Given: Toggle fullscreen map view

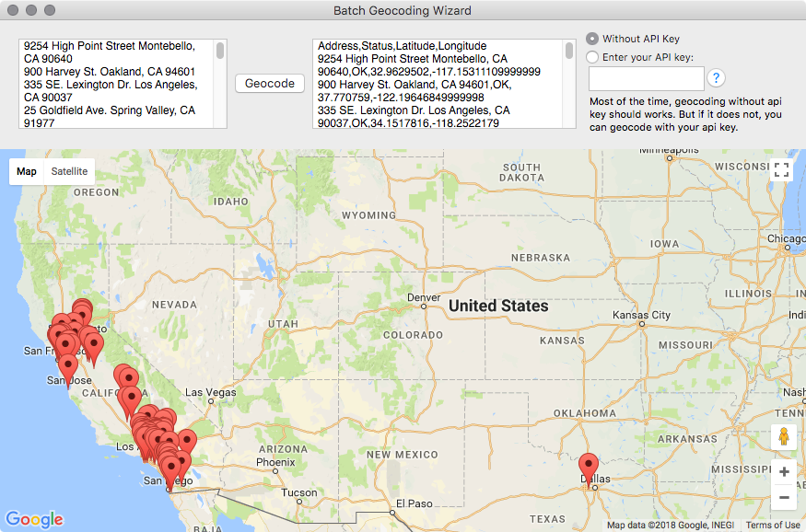Looking at the screenshot, I should 781,170.
